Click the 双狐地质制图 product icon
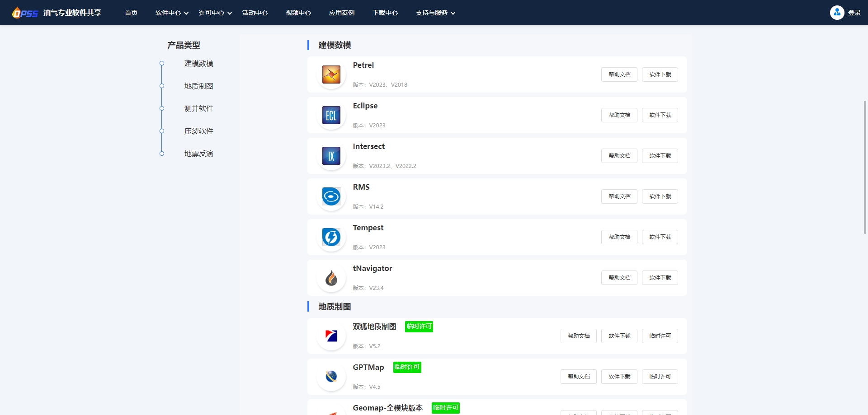 (x=331, y=336)
